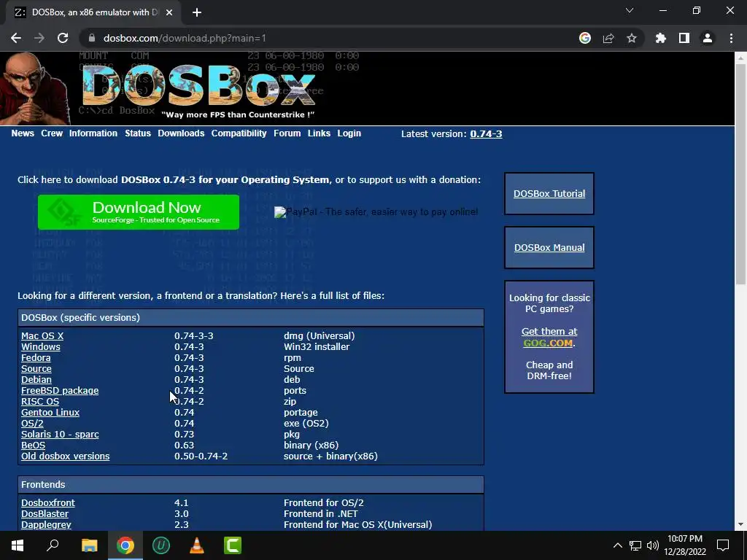The width and height of the screenshot is (747, 560).
Task: Click the Chrome taskbar icon
Action: coord(125,545)
